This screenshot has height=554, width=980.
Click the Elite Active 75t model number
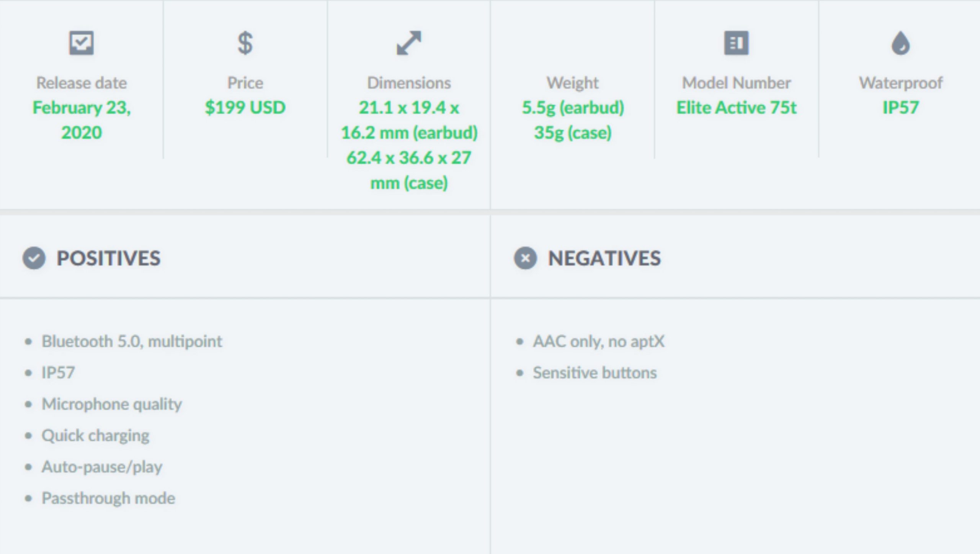point(736,107)
